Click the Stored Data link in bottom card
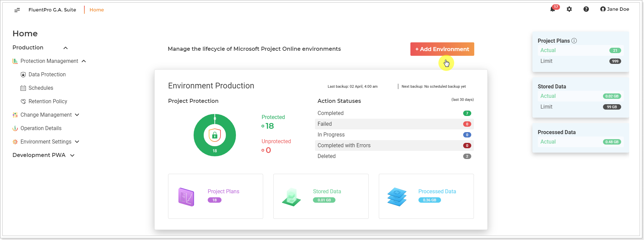644x240 pixels. click(327, 191)
